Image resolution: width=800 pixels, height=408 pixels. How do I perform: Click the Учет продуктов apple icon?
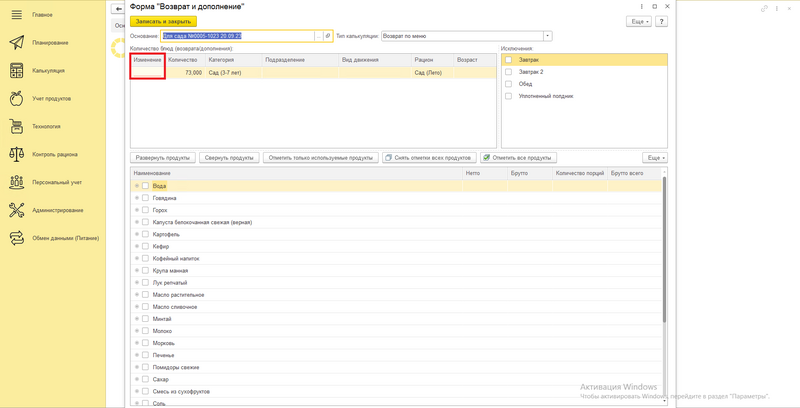pyautogui.click(x=16, y=99)
